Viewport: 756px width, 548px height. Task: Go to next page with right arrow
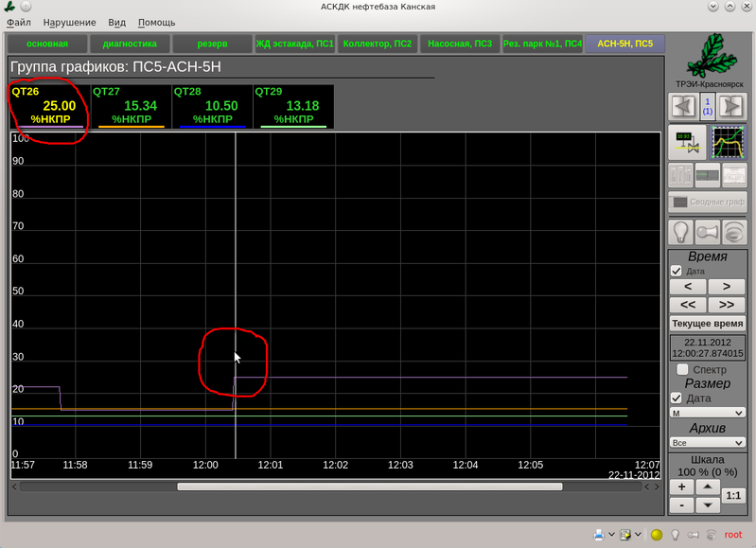point(730,105)
